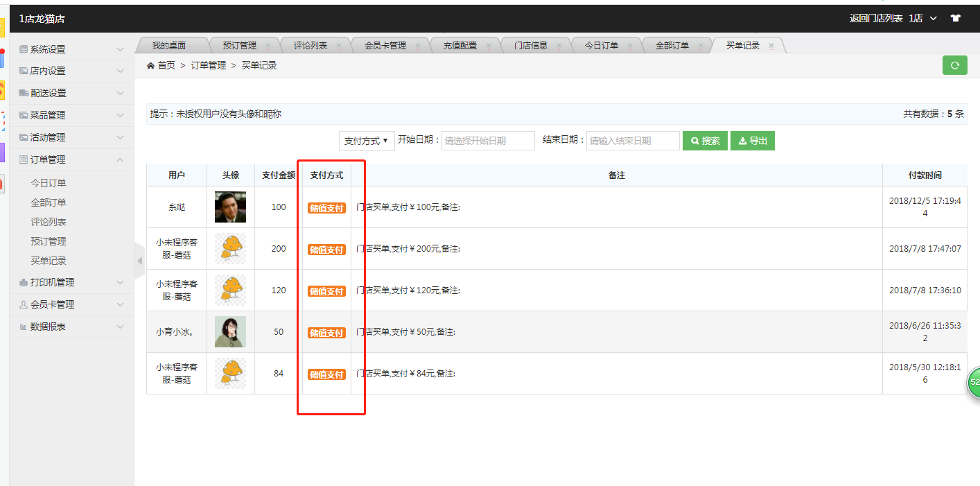Switch to the 会员卡管理 tab
This screenshot has height=486, width=980.
[385, 46]
